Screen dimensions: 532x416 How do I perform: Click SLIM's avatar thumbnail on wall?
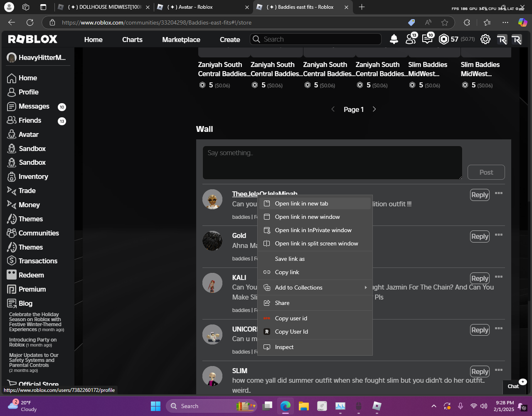pos(212,376)
